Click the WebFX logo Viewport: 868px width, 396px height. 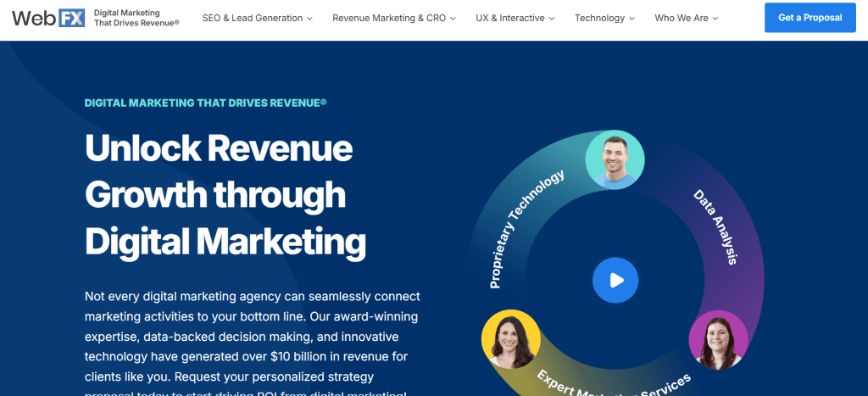(x=48, y=18)
